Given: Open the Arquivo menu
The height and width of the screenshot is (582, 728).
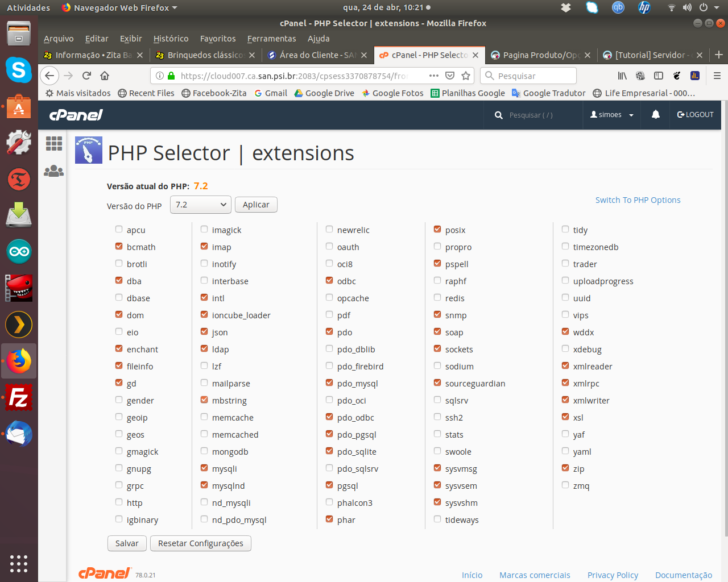Looking at the screenshot, I should 59,39.
